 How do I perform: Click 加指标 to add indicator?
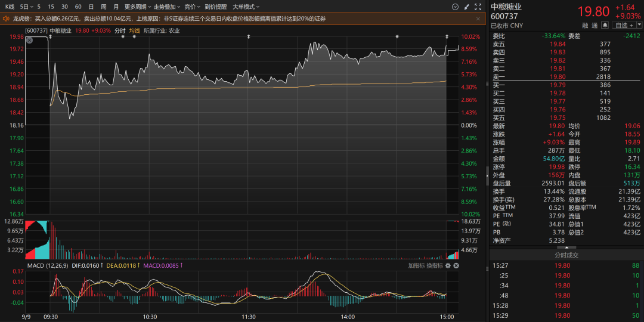416,266
